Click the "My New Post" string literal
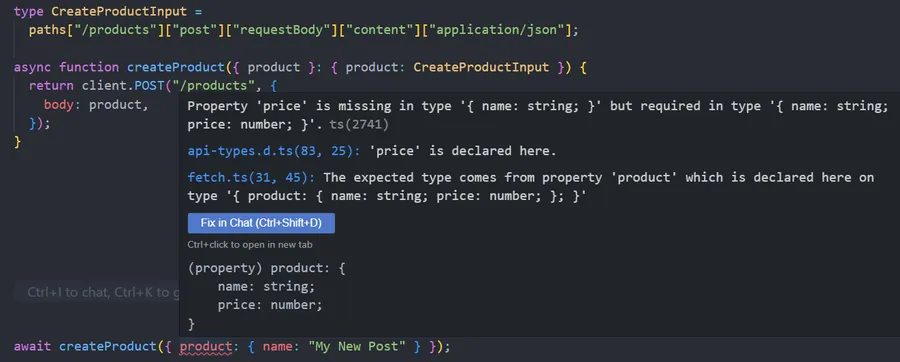The width and height of the screenshot is (900, 362). pyautogui.click(x=357, y=347)
